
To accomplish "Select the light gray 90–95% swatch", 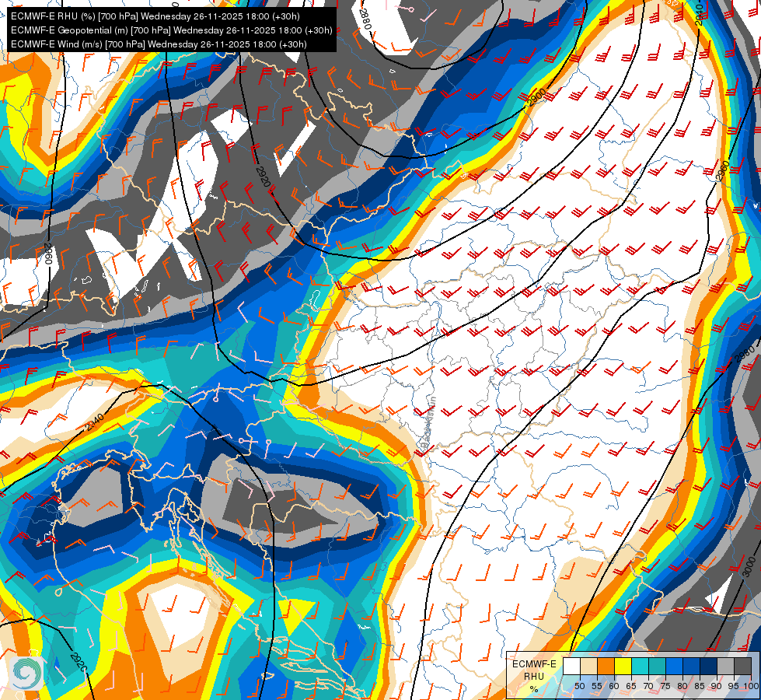I will pyautogui.click(x=725, y=666).
